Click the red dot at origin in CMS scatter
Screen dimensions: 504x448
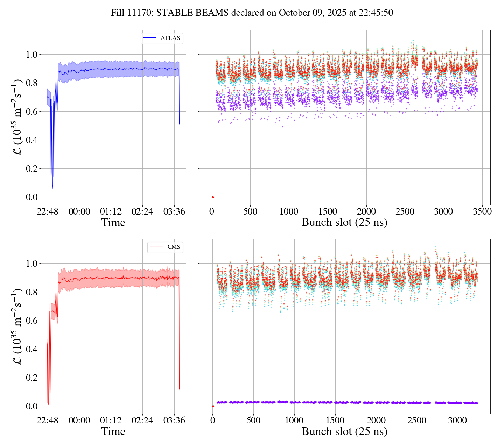[x=213, y=406]
